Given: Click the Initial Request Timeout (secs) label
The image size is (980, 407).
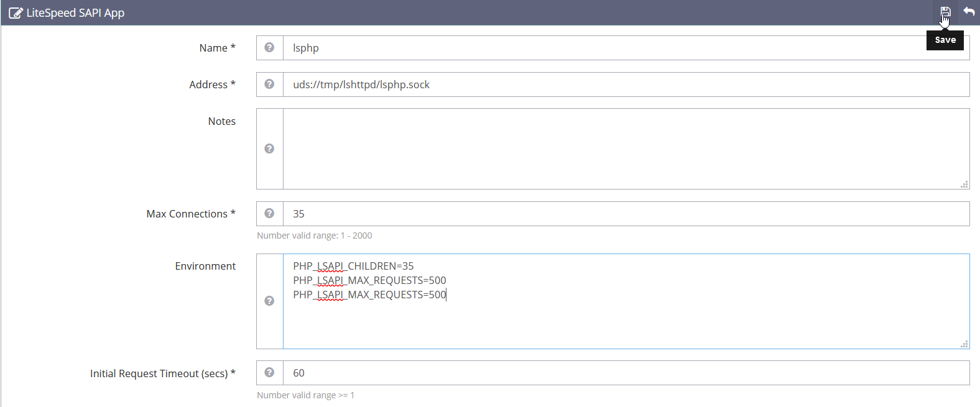Looking at the screenshot, I should click(x=163, y=373).
